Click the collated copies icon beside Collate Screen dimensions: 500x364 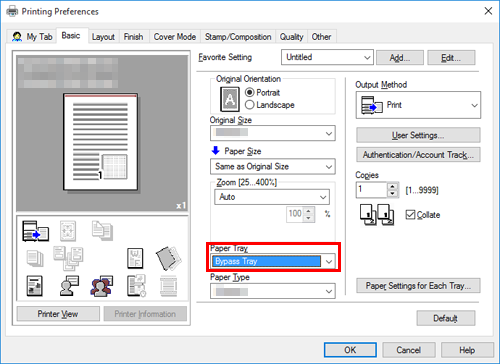pyautogui.click(x=377, y=215)
